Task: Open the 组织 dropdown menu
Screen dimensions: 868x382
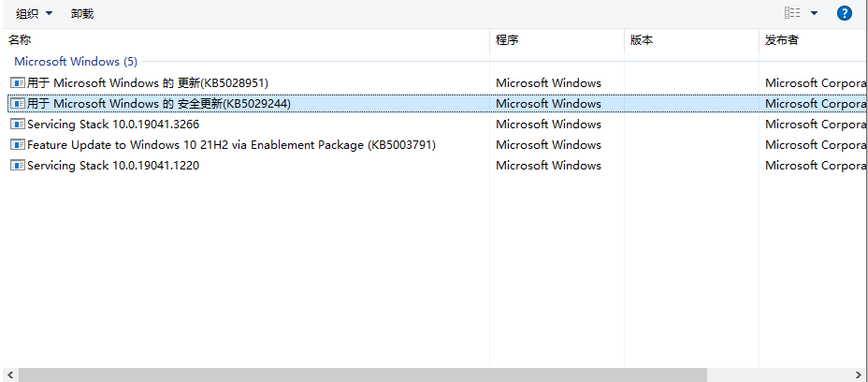Action: pos(35,14)
